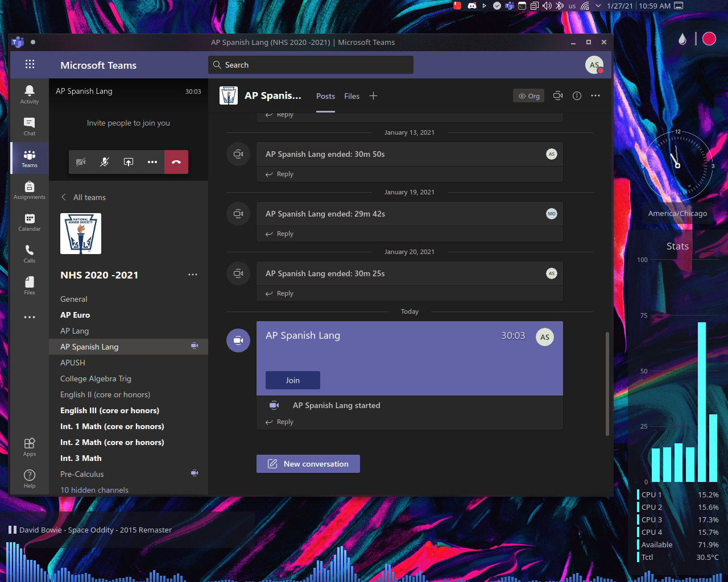Select the AP Spanish Lang channel
This screenshot has width=728, height=582.
coord(129,347)
